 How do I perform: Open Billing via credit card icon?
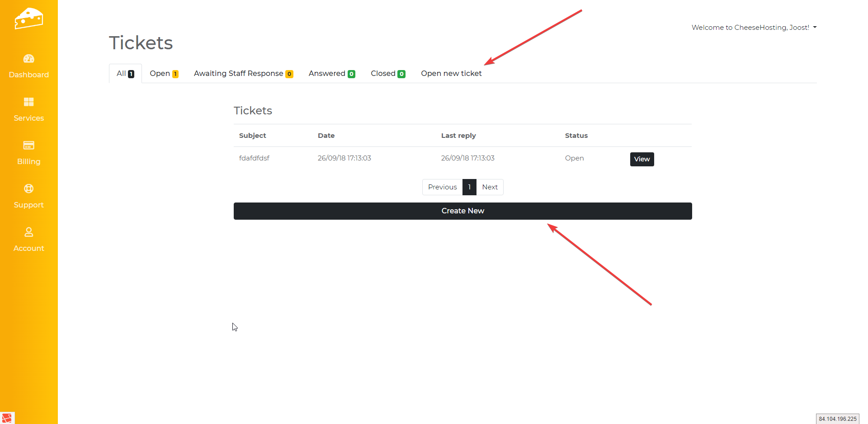(28, 146)
